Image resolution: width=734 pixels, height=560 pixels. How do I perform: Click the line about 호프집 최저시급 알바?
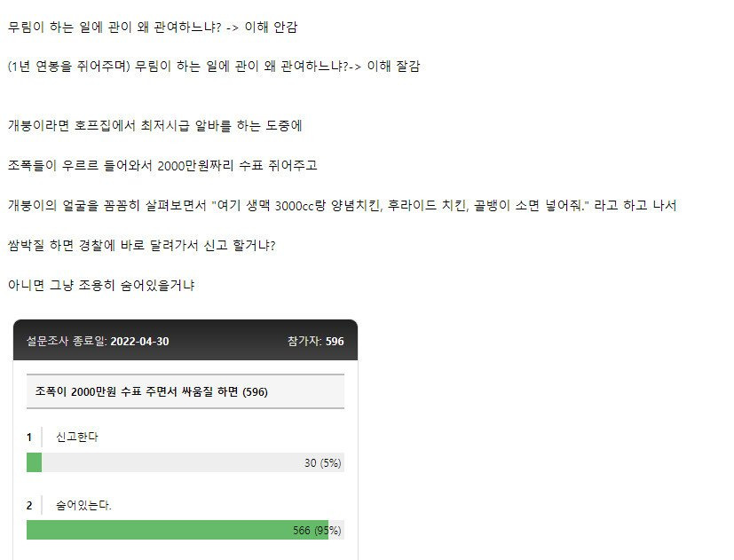click(x=155, y=125)
